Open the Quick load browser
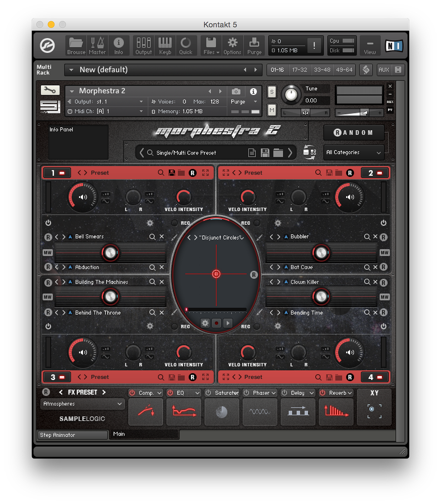The width and height of the screenshot is (441, 504). pyautogui.click(x=186, y=46)
